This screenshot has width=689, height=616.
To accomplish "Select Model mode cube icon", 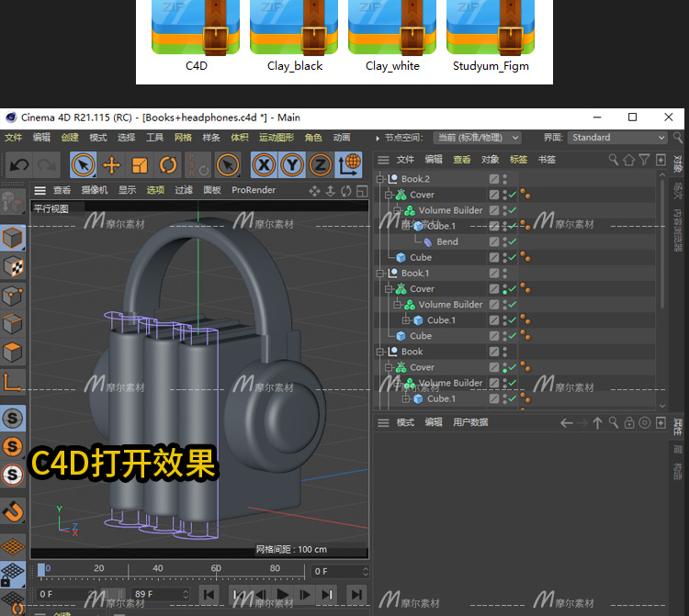I will tap(12, 238).
